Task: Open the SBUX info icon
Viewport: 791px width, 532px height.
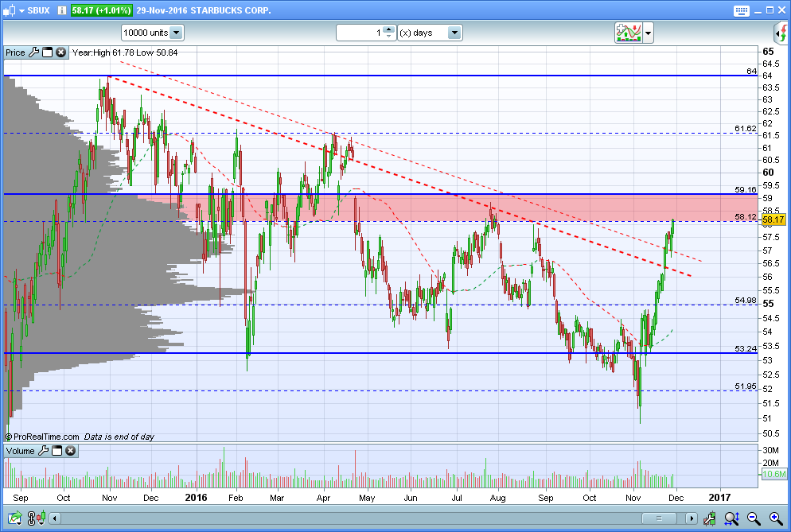Action: [61, 10]
